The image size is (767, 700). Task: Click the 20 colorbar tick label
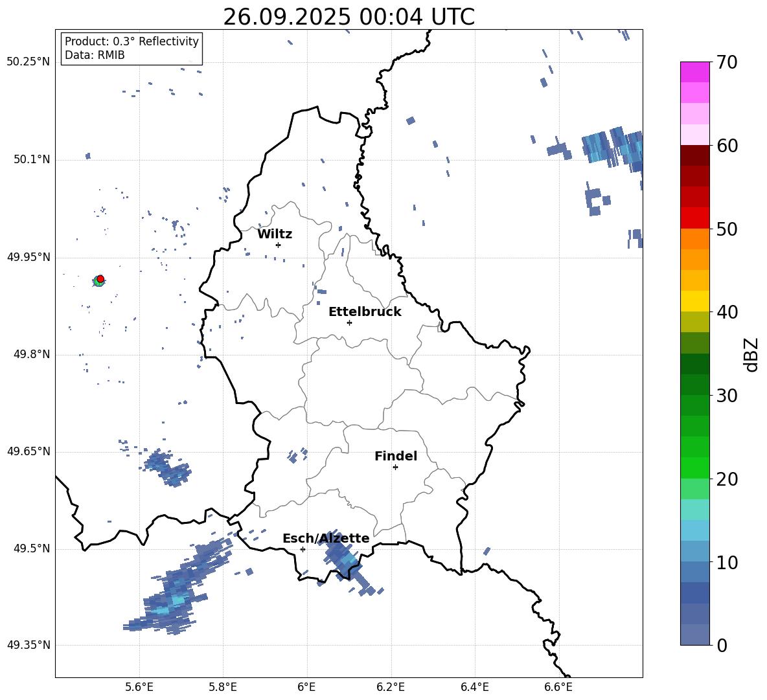point(727,479)
